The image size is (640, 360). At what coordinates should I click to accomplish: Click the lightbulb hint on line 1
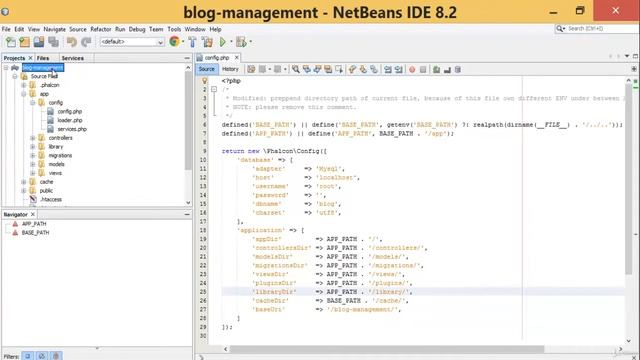coord(204,81)
